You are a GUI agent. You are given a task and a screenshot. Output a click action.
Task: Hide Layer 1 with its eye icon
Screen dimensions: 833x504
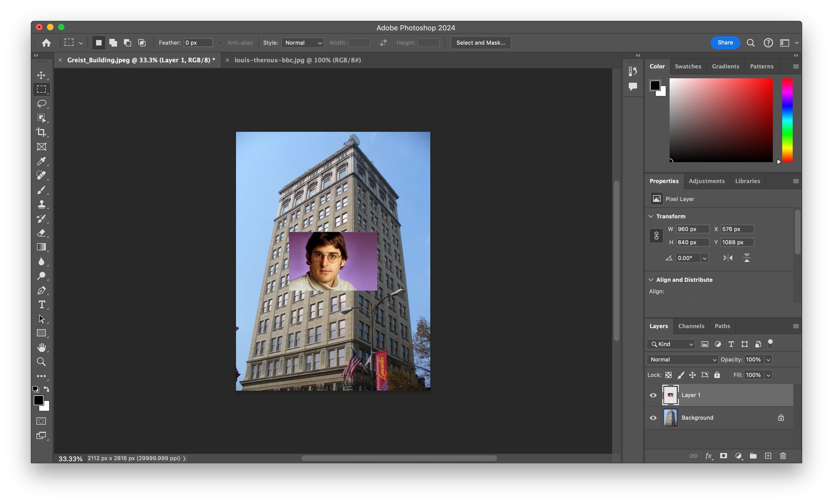click(653, 395)
